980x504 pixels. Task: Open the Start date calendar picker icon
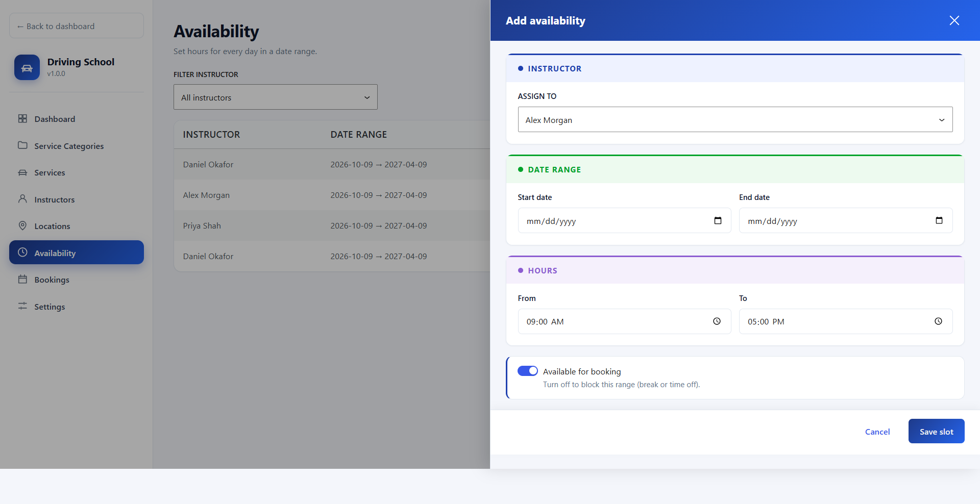pos(718,220)
